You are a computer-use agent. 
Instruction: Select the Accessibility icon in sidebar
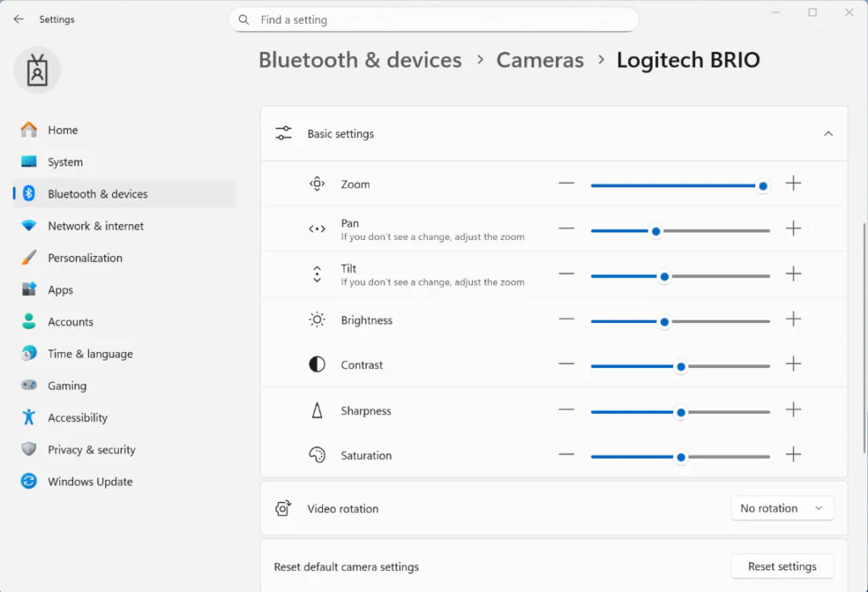29,417
